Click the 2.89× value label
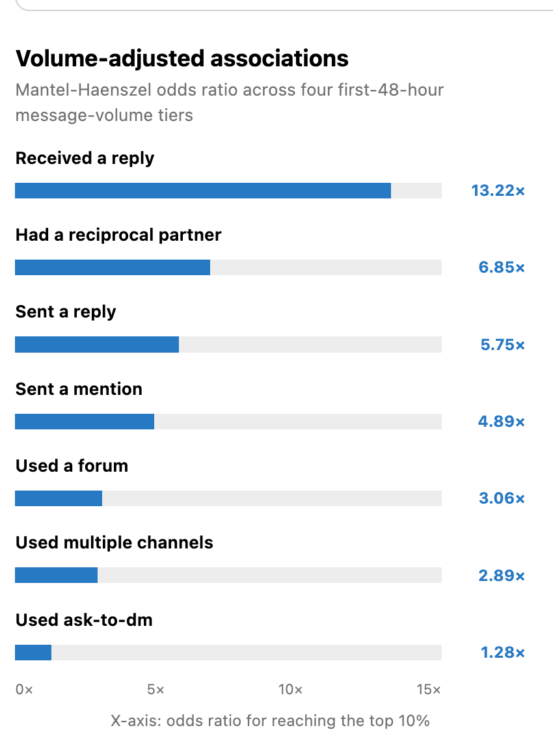 502,575
